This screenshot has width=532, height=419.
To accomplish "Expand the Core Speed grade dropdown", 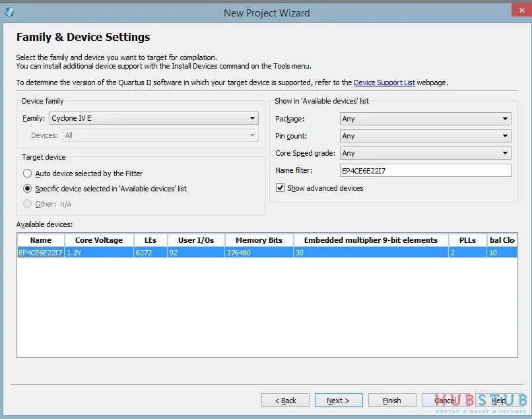I will tap(426, 153).
